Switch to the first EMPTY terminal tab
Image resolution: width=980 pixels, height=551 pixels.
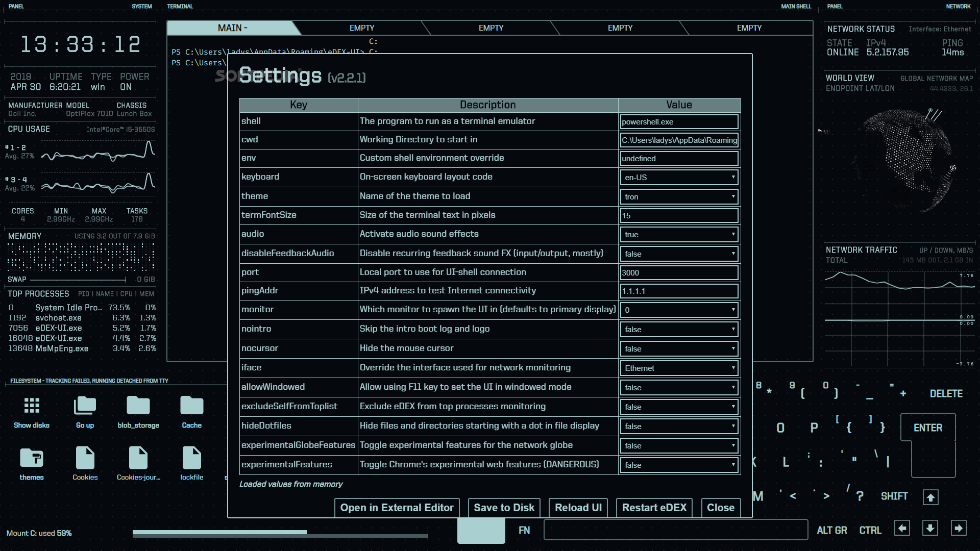(362, 28)
